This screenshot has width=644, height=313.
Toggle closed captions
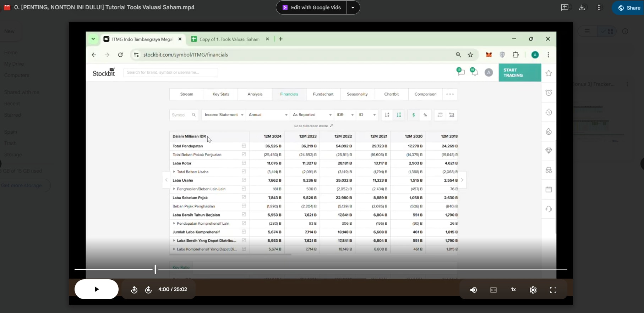(x=493, y=290)
